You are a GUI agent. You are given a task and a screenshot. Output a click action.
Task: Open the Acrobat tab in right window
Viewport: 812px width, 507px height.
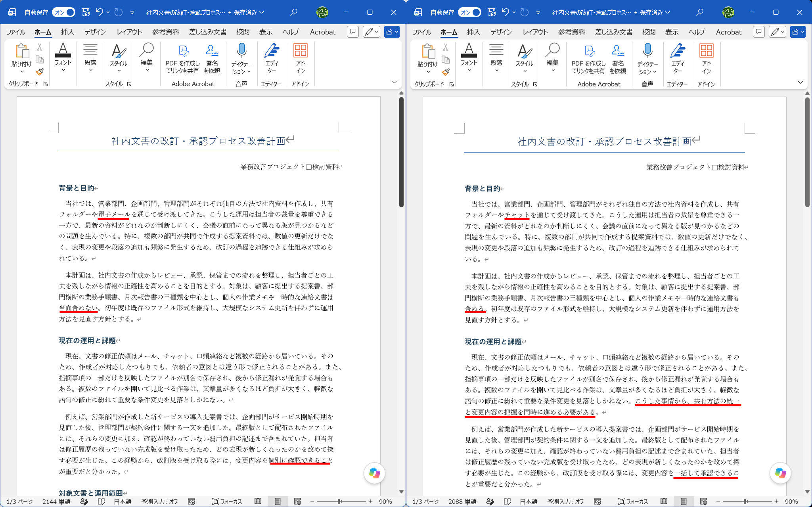(x=728, y=32)
